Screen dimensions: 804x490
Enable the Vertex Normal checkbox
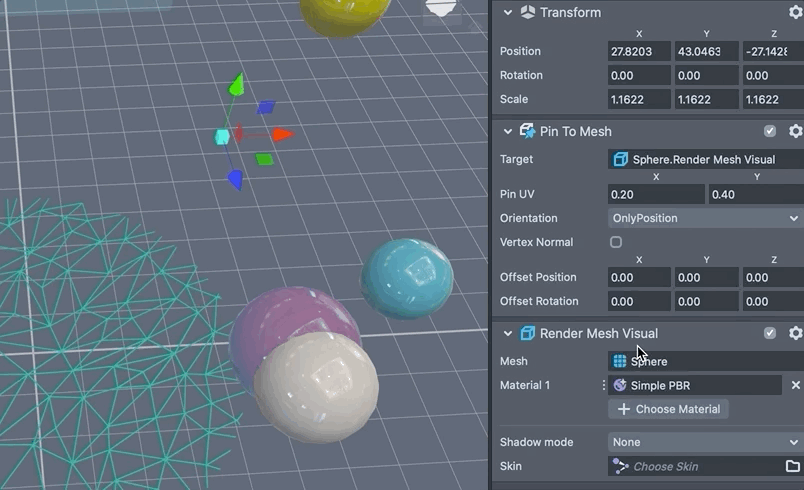[x=616, y=242]
